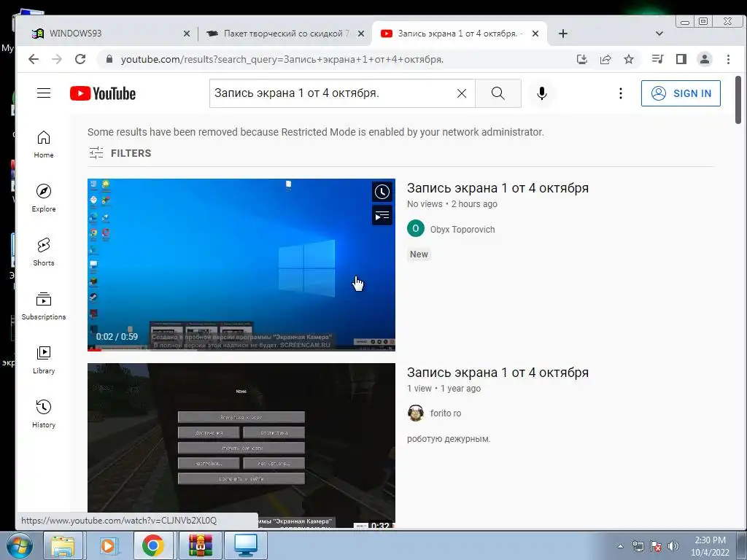Add first video to queue
Screen dimensions: 747x560
point(382,216)
